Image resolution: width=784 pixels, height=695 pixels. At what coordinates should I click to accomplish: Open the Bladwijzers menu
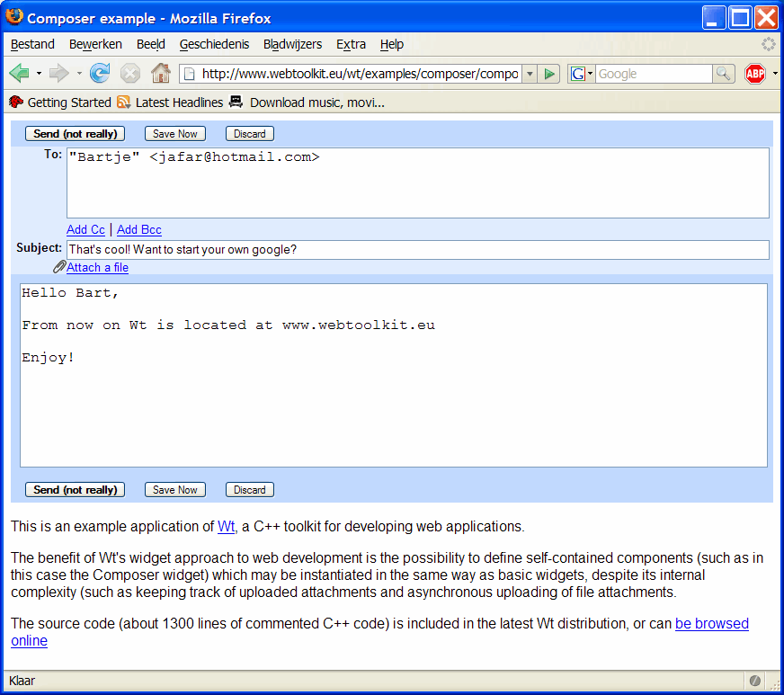point(292,44)
